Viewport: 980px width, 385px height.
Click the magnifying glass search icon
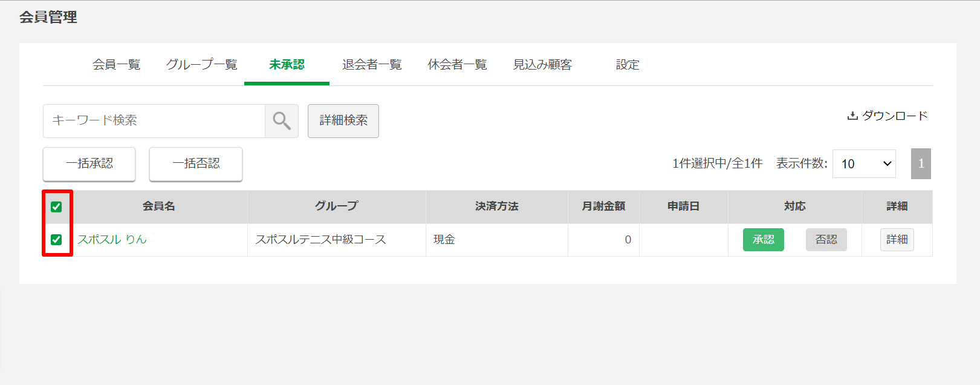click(282, 121)
